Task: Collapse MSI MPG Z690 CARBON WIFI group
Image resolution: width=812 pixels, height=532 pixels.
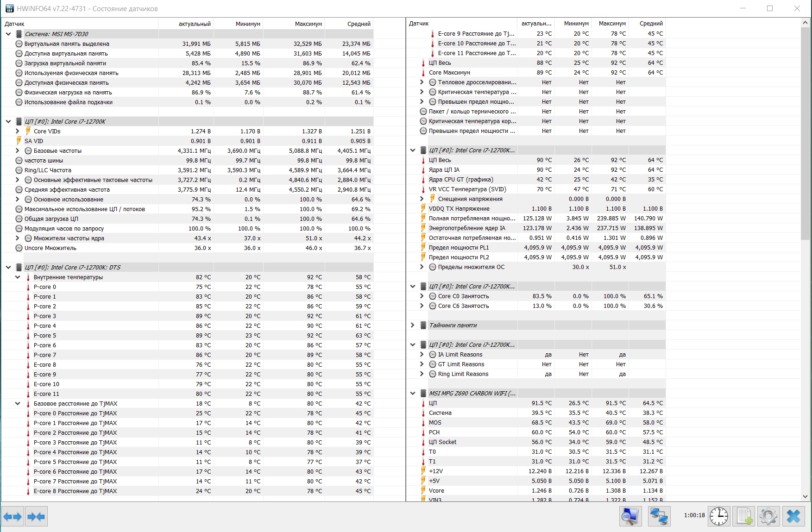Action: 413,393
